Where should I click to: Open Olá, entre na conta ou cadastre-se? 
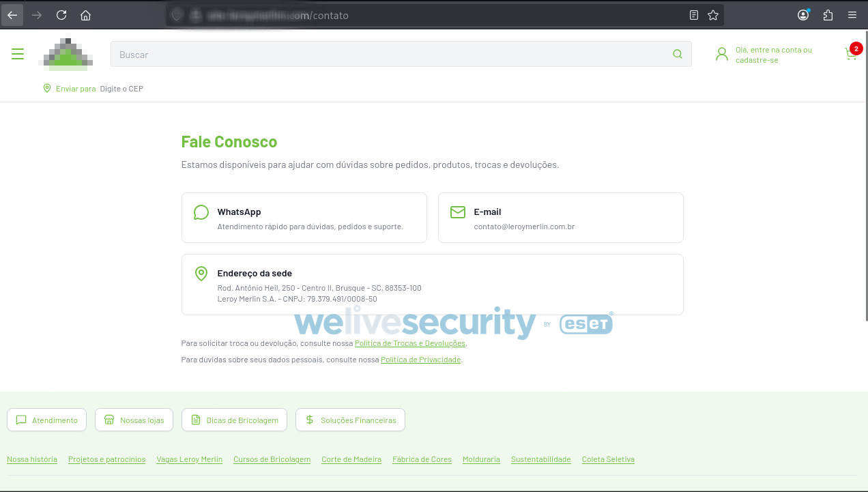coord(774,55)
